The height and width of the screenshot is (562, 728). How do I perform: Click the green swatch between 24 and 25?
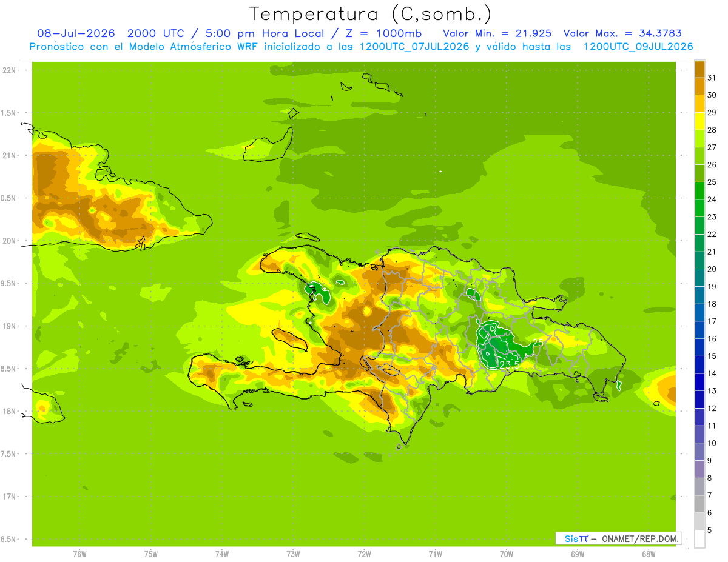699,190
